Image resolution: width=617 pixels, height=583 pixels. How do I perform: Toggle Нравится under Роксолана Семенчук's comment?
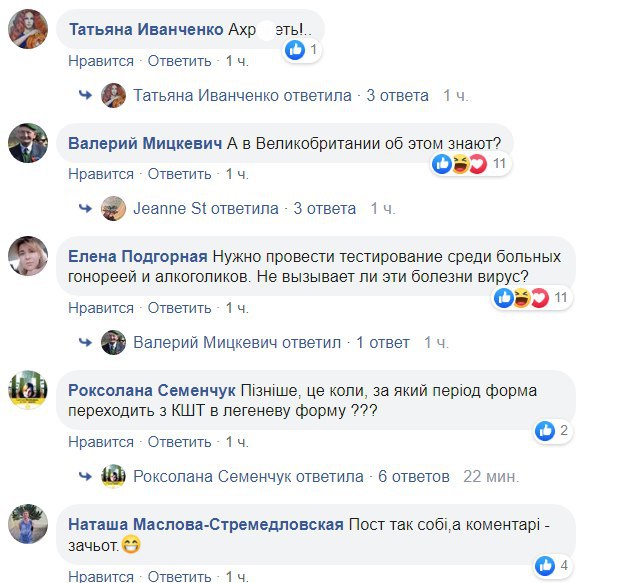[101, 442]
